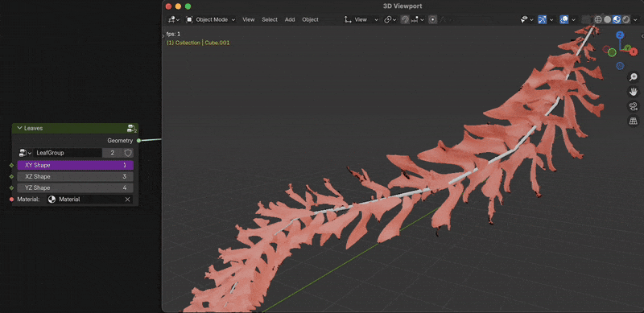Click the XZ Shape input socket diamond
The height and width of the screenshot is (313, 644).
(x=11, y=177)
